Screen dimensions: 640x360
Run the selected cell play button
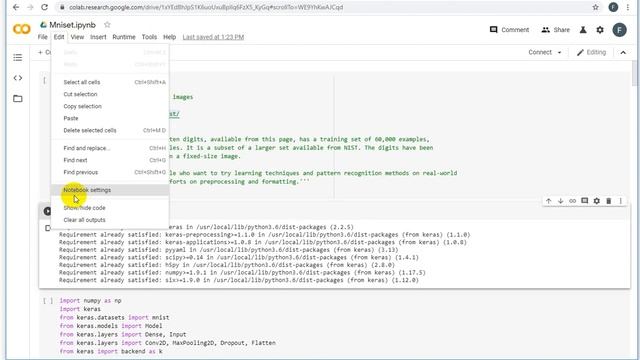47,211
